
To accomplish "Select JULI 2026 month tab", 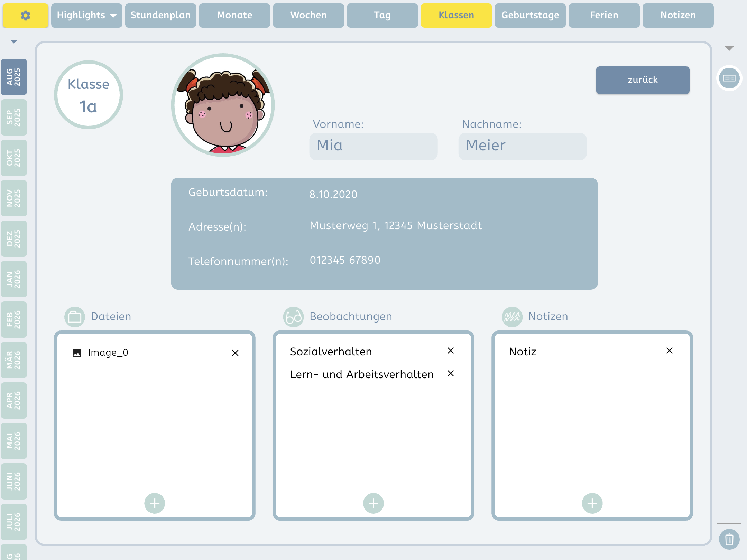I will pos(14,522).
